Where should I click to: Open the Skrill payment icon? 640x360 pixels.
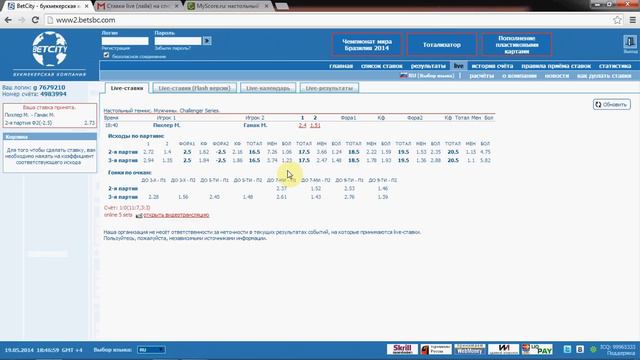[x=402, y=349]
